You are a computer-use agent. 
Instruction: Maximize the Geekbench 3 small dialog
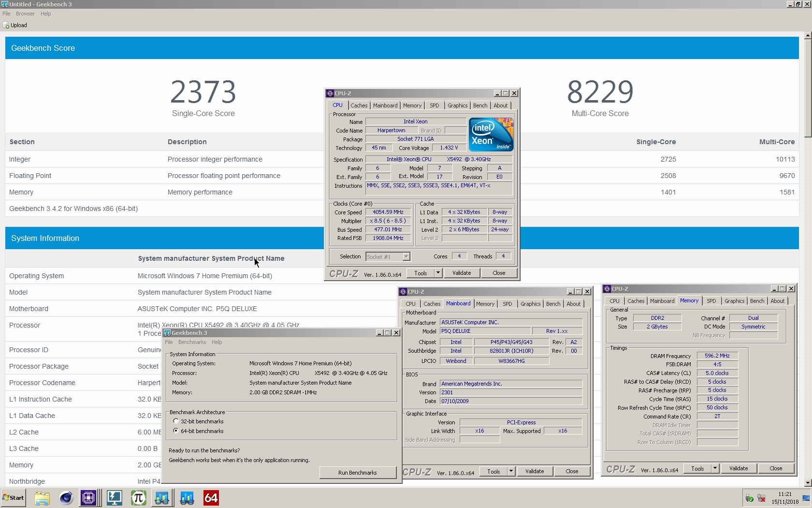pos(388,333)
